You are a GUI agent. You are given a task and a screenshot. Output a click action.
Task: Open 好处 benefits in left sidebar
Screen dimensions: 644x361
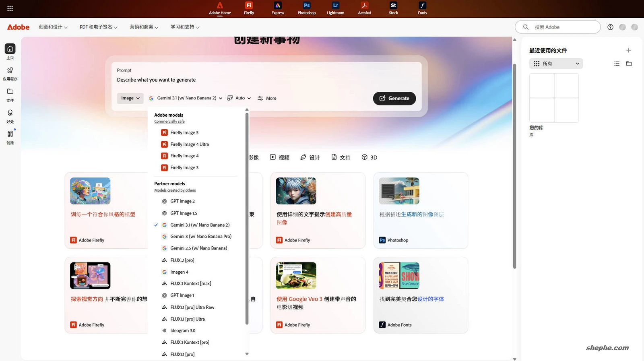[10, 116]
